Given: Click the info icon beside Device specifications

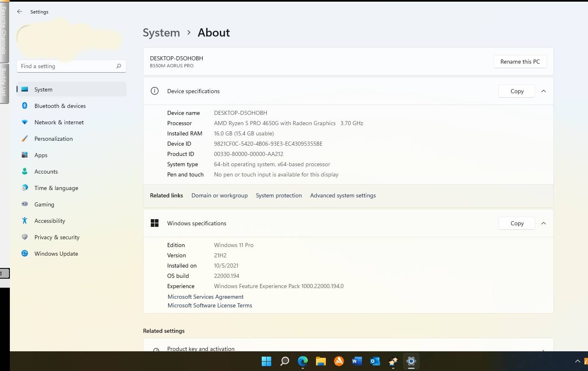Looking at the screenshot, I should [x=154, y=91].
